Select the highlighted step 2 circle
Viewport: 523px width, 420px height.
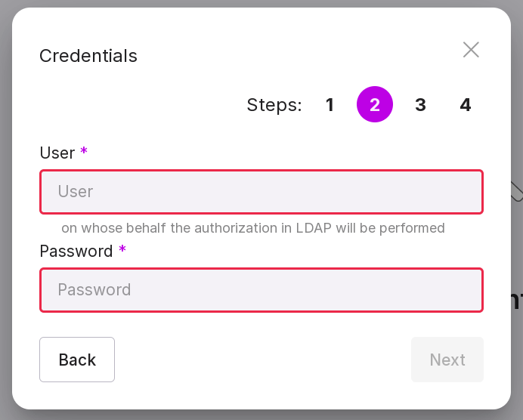[x=375, y=105]
